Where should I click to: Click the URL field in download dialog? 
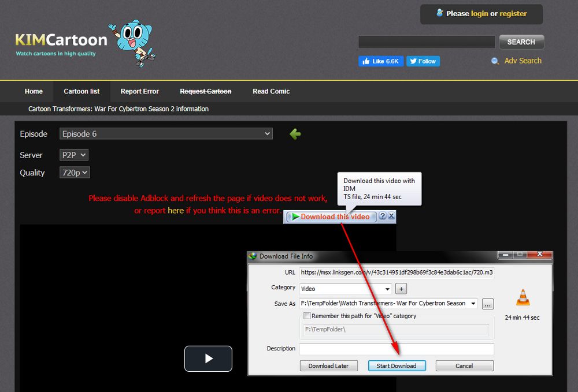(x=397, y=272)
